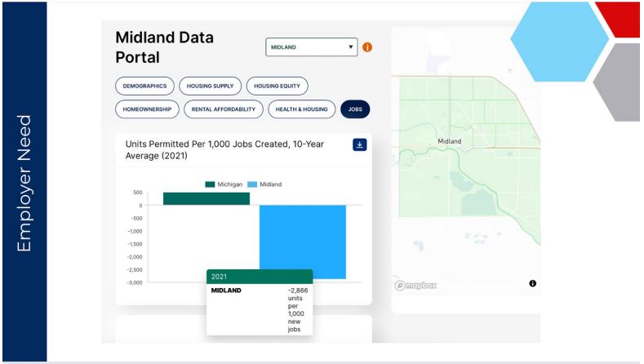Click the Midland Data Portal heading
Image resolution: width=644 pixels, height=364 pixels.
171,47
